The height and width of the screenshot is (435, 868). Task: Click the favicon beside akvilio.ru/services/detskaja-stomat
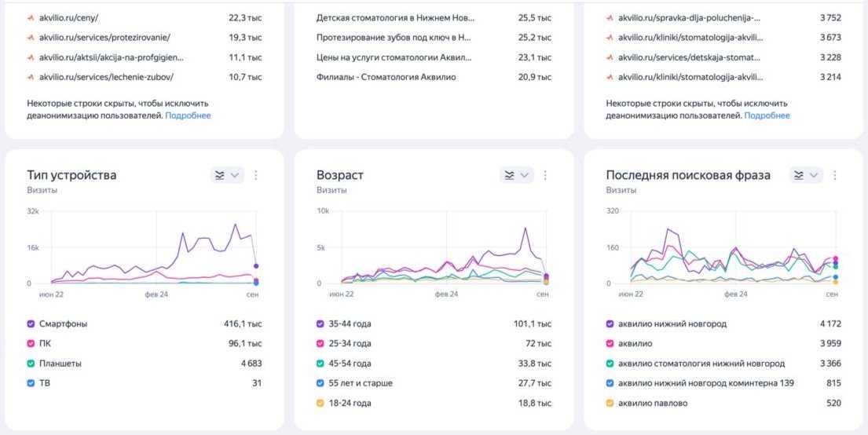click(610, 57)
